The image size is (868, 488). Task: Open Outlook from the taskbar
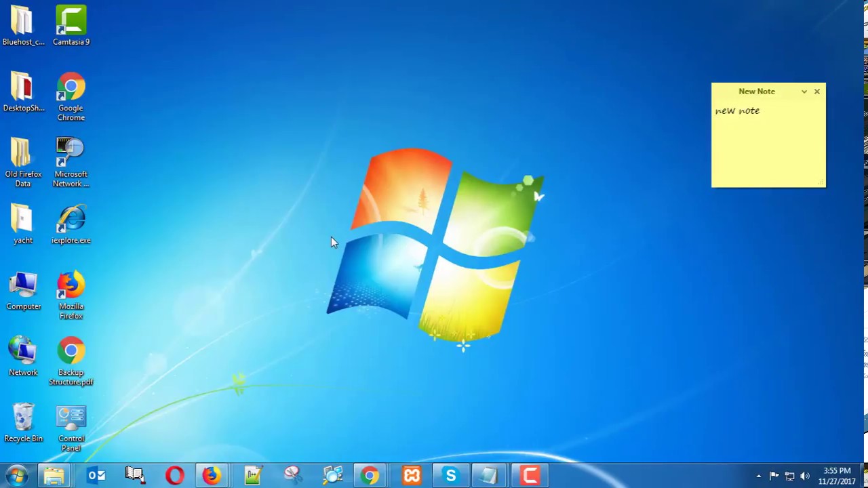(96, 475)
